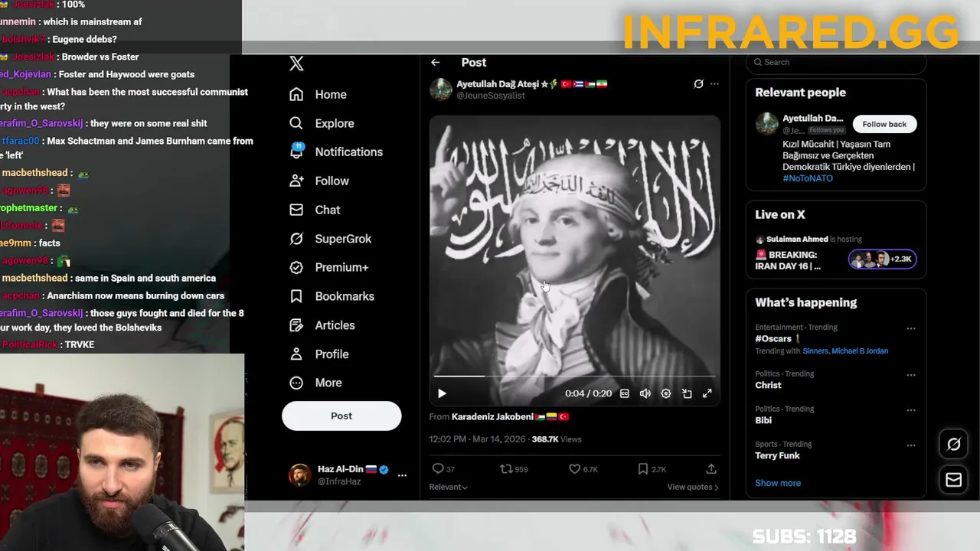Open the #NoToNATO hashtag link
This screenshot has width=980, height=551.
pos(808,178)
